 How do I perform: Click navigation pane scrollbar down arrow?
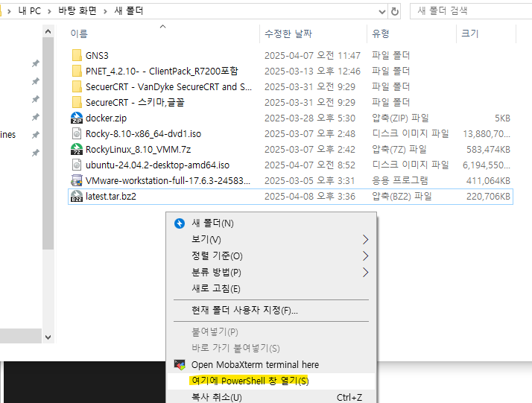(x=48, y=337)
